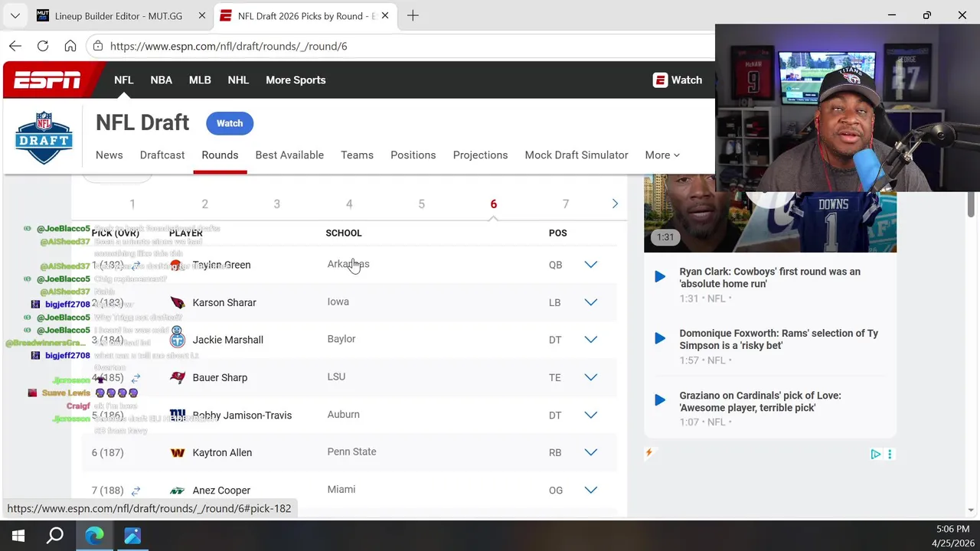The height and width of the screenshot is (551, 980).
Task: Open More Sports menu
Action: coord(296,80)
